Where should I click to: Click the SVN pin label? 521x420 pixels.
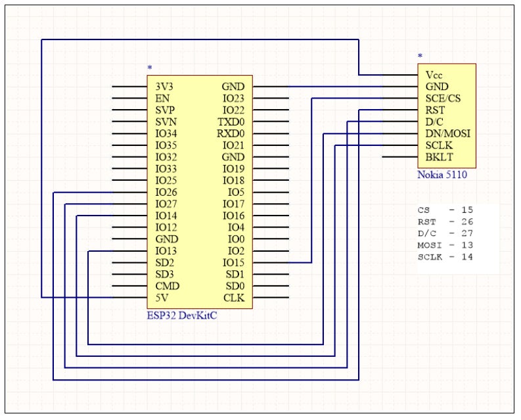166,122
